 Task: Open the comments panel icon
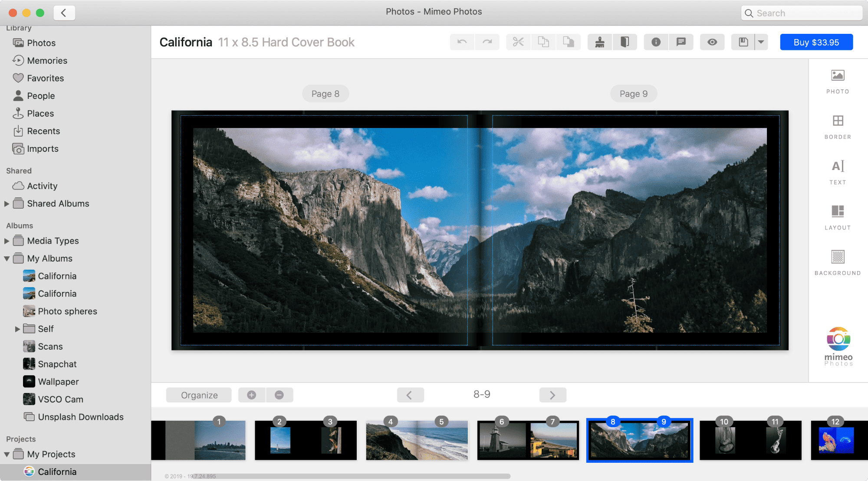[681, 42]
